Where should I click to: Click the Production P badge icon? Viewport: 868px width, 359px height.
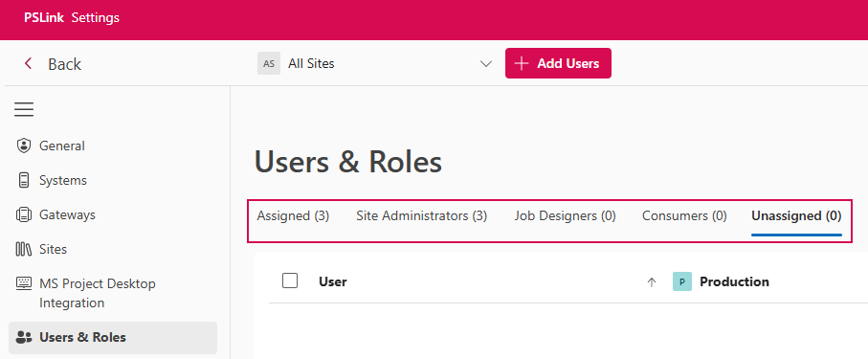682,281
